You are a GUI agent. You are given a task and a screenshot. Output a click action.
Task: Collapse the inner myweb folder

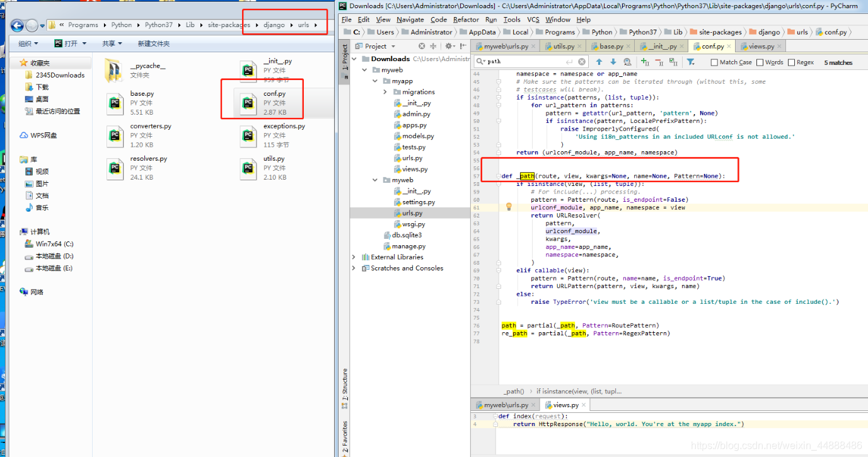(x=376, y=180)
